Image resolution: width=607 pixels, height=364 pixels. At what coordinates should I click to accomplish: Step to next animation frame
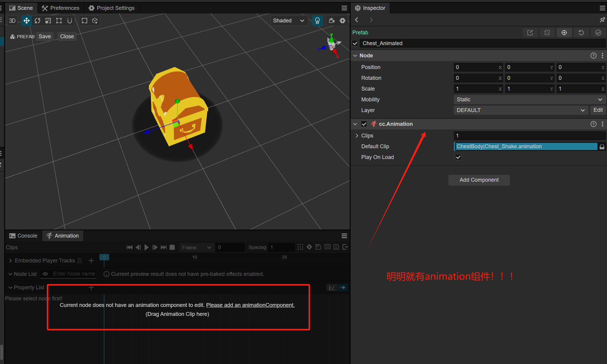(155, 247)
